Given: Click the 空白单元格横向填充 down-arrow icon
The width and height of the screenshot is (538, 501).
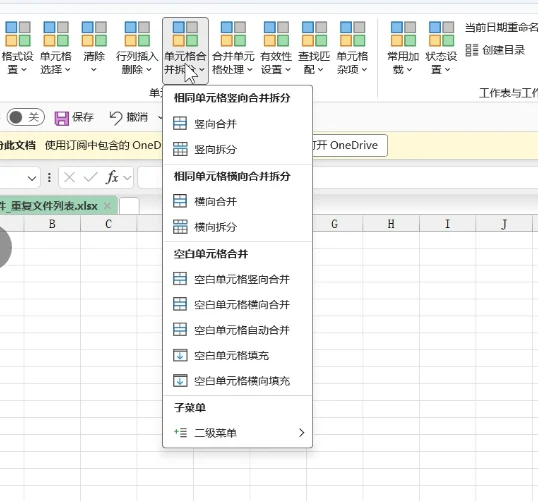Looking at the screenshot, I should 180,381.
